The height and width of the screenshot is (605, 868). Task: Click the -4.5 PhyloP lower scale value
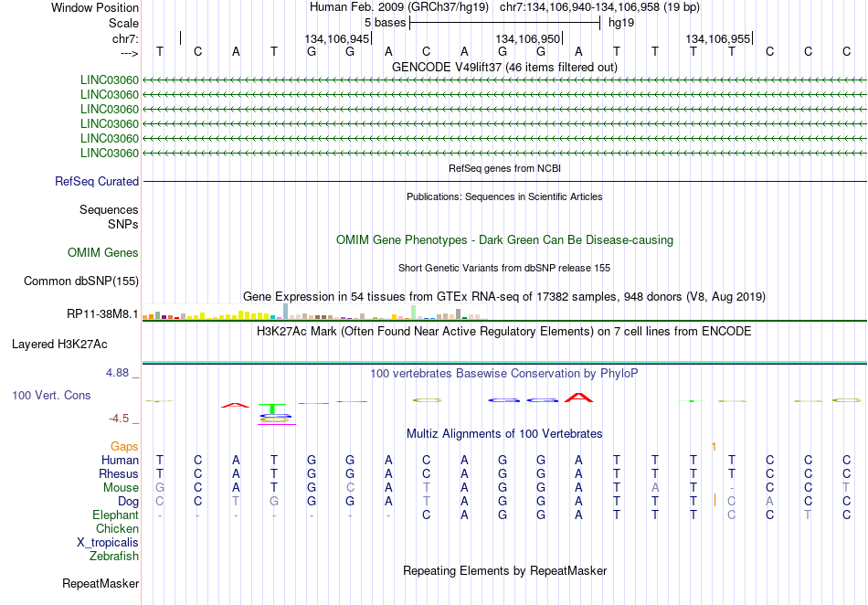point(119,419)
